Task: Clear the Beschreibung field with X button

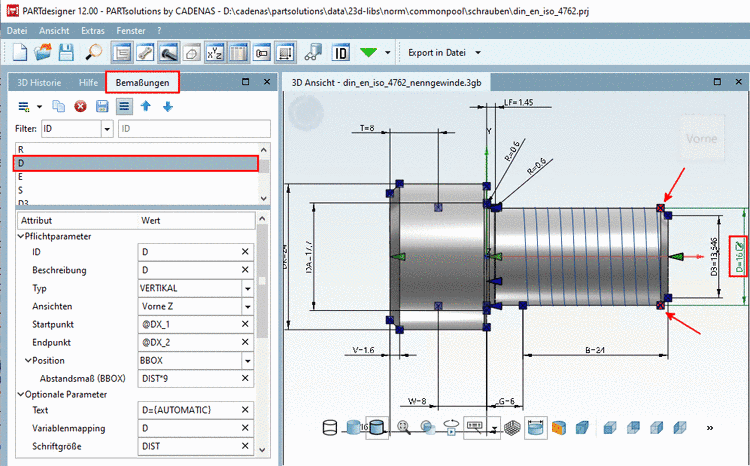Action: coord(245,270)
